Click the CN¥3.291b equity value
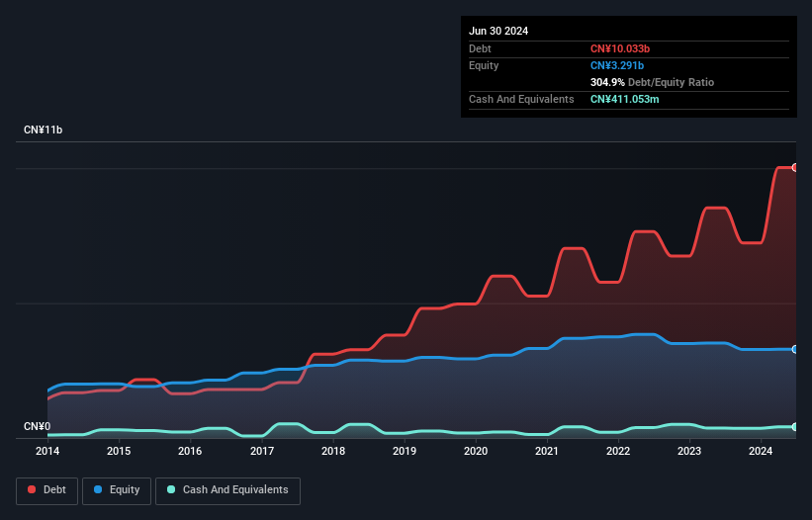This screenshot has height=520, width=812. [617, 65]
